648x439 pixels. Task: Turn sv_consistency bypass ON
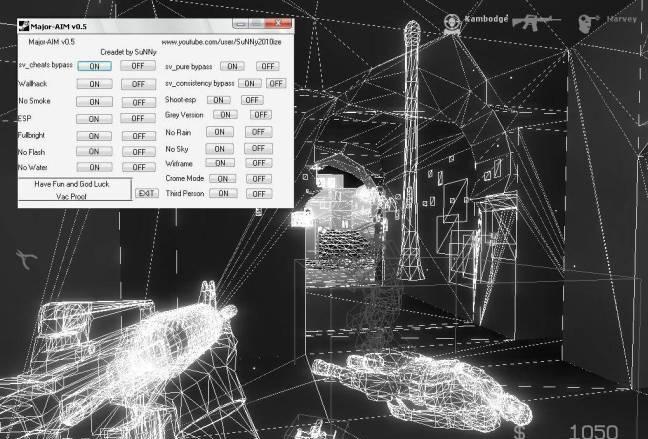coord(250,84)
